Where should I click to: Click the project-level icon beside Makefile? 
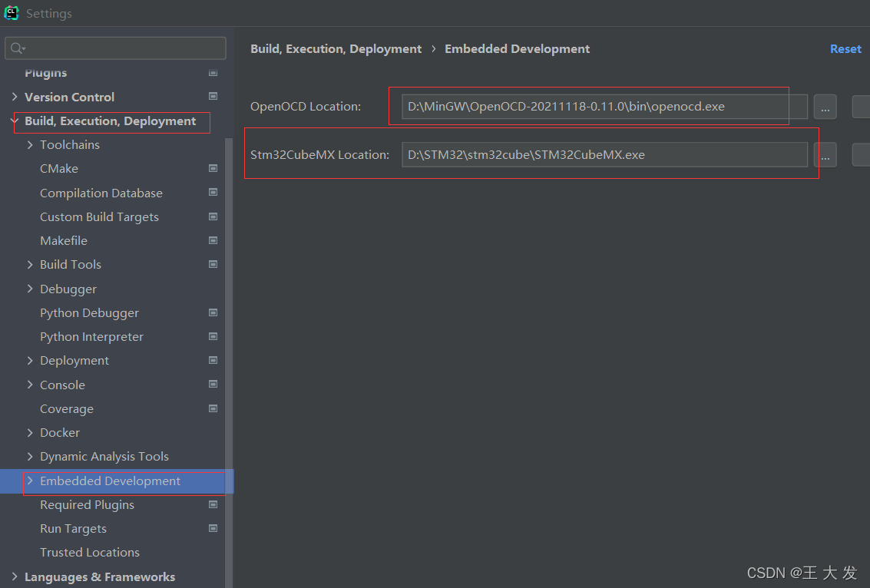[x=213, y=240]
